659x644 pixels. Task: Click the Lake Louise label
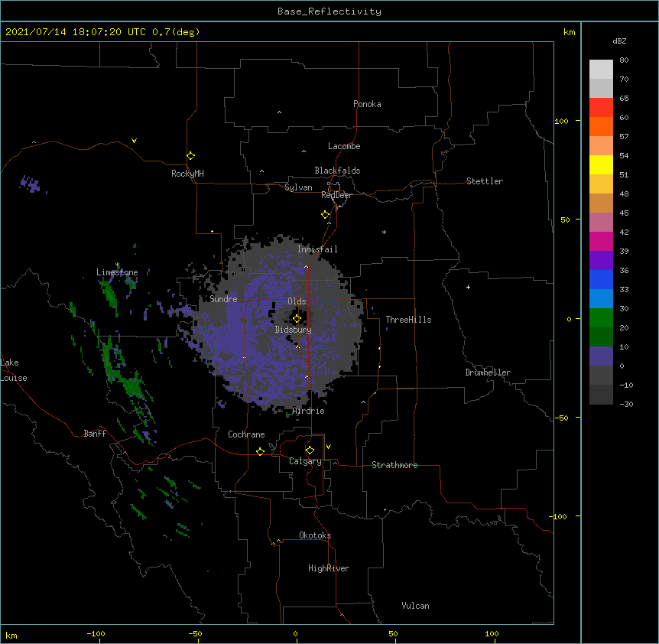14,370
